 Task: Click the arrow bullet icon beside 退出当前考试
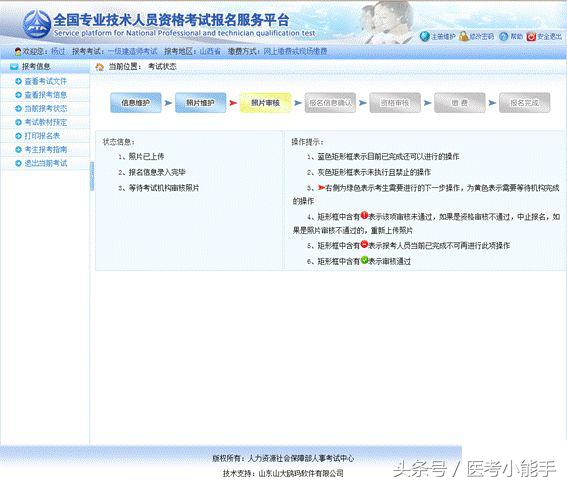pyautogui.click(x=18, y=163)
